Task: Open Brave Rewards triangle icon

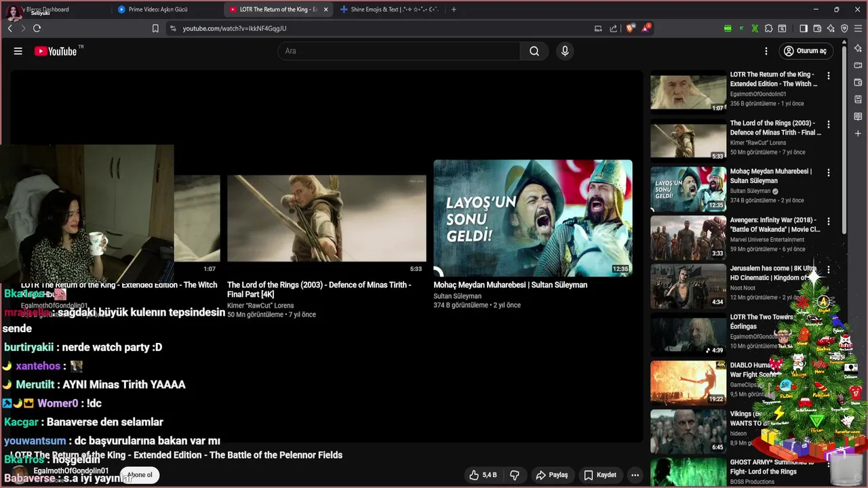Action: click(x=646, y=28)
